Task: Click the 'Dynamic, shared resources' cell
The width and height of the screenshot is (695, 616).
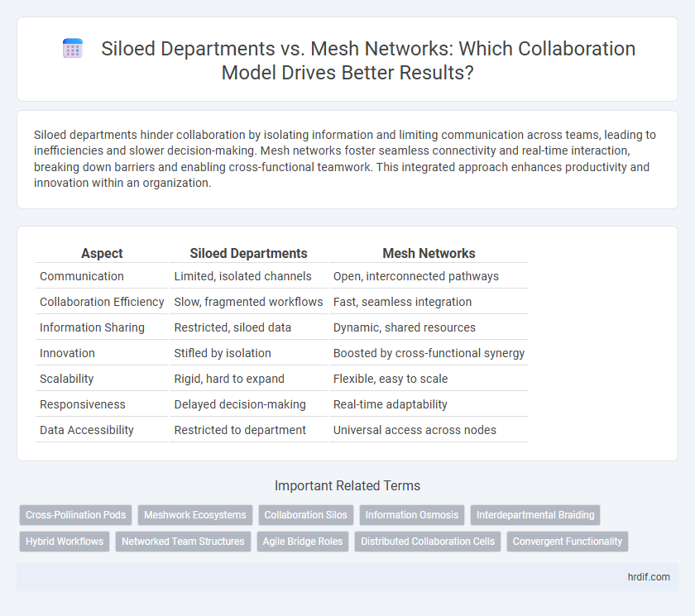Action: (x=429, y=327)
